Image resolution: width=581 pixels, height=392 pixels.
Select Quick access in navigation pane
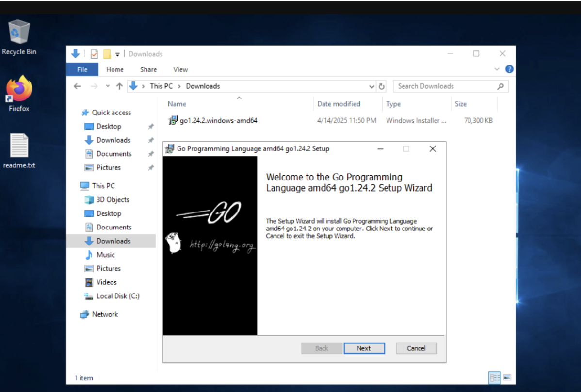(x=111, y=113)
